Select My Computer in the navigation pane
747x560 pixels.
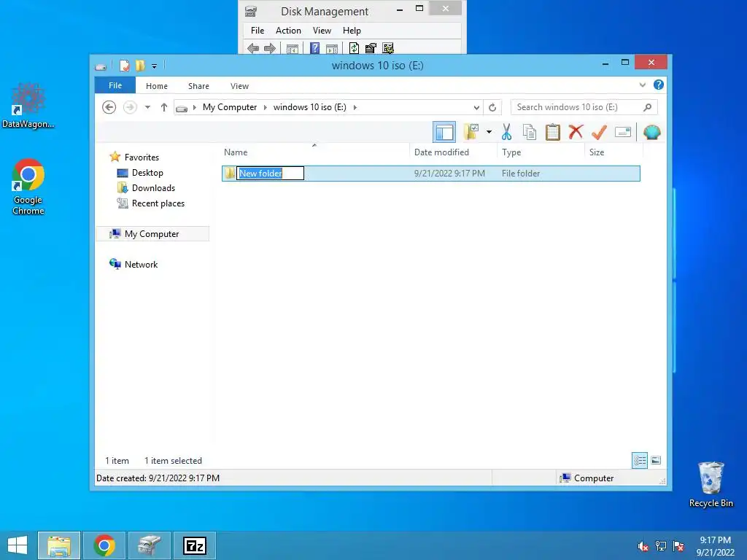click(x=152, y=234)
